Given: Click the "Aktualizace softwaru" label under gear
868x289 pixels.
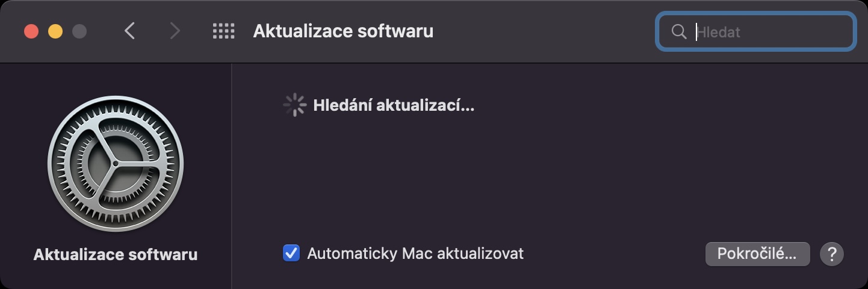Looking at the screenshot, I should (x=116, y=255).
